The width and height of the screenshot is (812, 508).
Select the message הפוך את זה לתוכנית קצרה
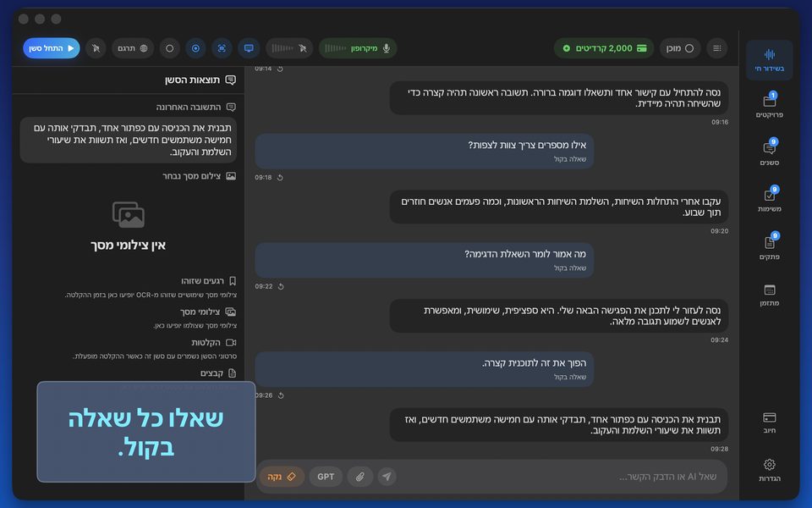[424, 368]
